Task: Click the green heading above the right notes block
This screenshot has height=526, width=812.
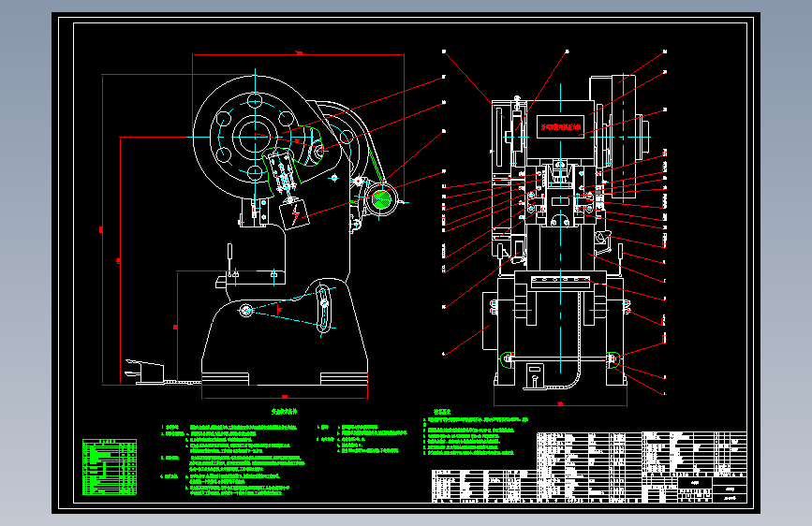Action: [x=442, y=412]
